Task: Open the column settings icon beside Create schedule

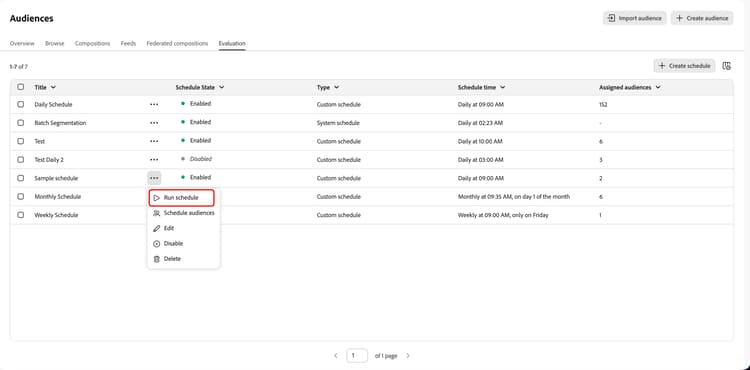Action: (727, 66)
